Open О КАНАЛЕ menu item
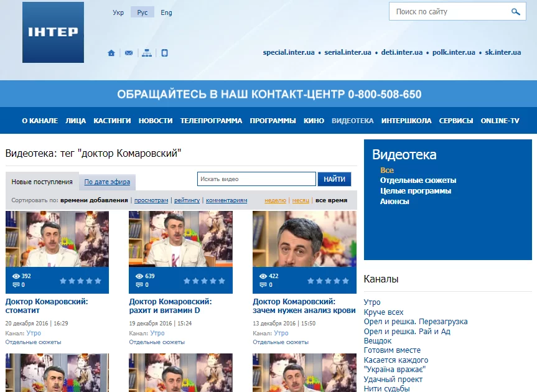The height and width of the screenshot is (392, 537). (x=40, y=121)
